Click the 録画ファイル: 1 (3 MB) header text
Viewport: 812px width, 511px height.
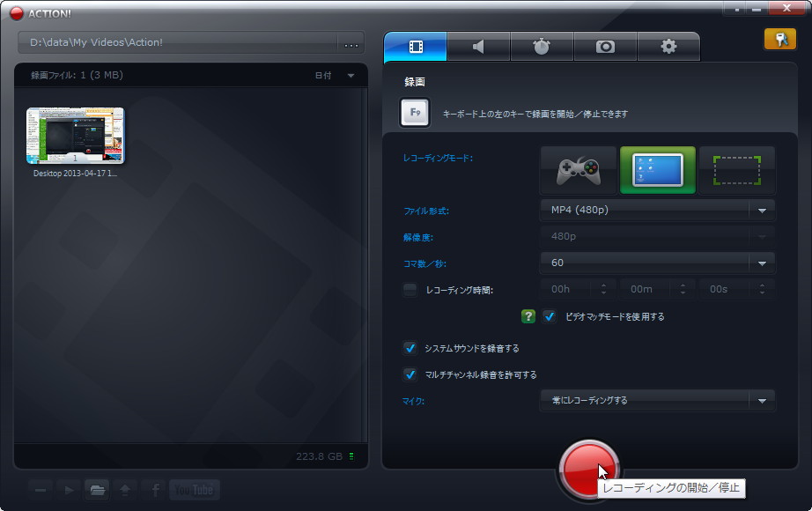click(78, 76)
